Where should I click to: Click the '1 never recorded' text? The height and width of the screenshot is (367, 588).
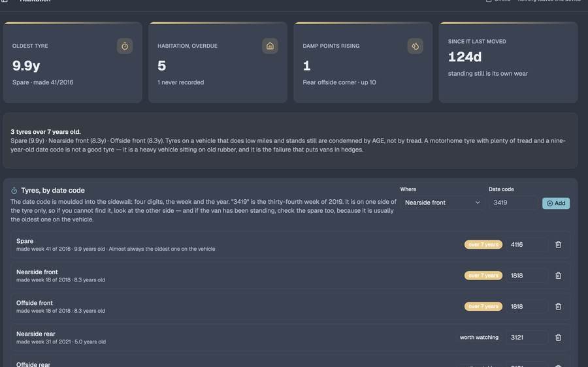coord(181,82)
